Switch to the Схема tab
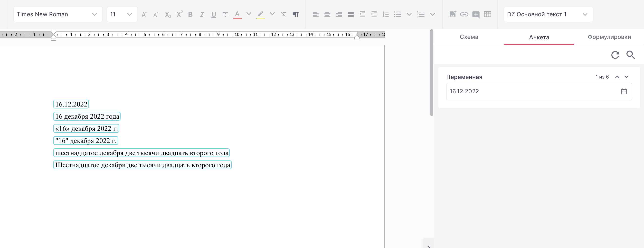 click(x=469, y=37)
